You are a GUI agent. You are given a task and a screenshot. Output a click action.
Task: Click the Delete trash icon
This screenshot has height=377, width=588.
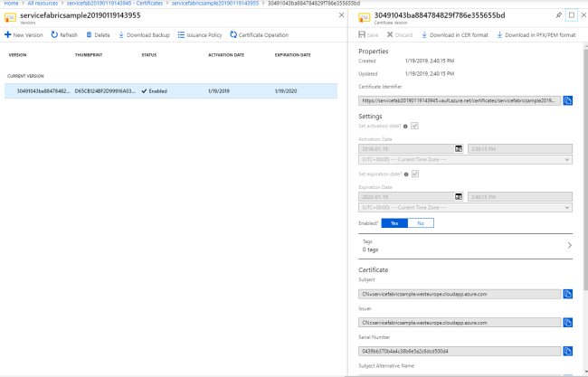(89, 34)
